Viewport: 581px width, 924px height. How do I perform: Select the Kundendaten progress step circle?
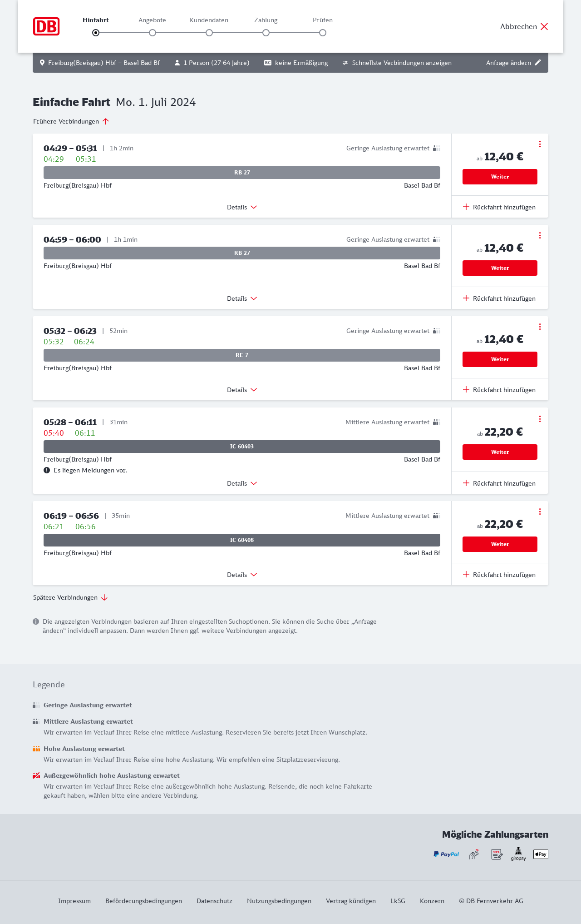click(209, 33)
